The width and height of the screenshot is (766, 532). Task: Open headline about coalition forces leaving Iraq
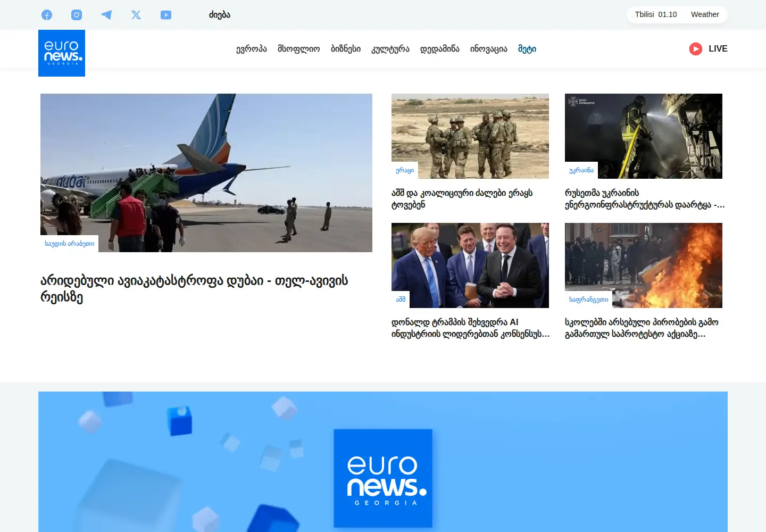tap(462, 199)
